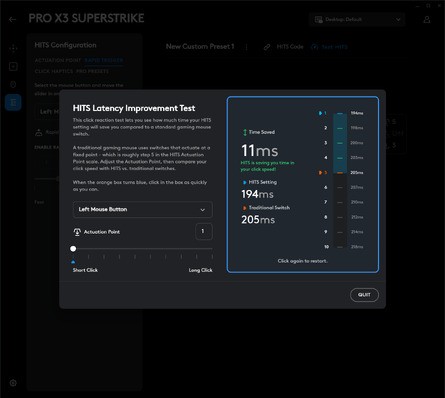Image resolution: width=445 pixels, height=398 pixels.
Task: Click the QUIT button
Action: tap(364, 295)
